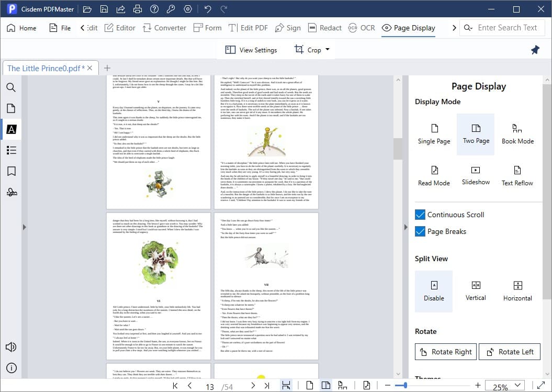The image size is (552, 392).
Task: Select Horizontal split view
Action: (x=517, y=292)
